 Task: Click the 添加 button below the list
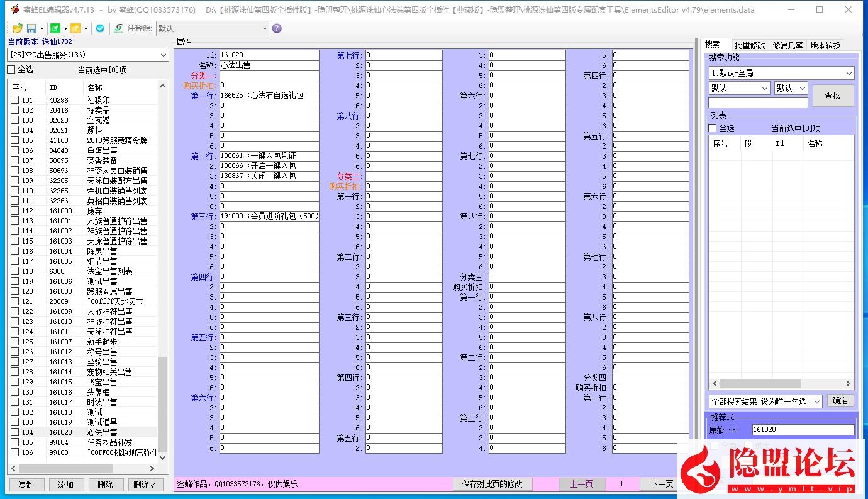(66, 485)
